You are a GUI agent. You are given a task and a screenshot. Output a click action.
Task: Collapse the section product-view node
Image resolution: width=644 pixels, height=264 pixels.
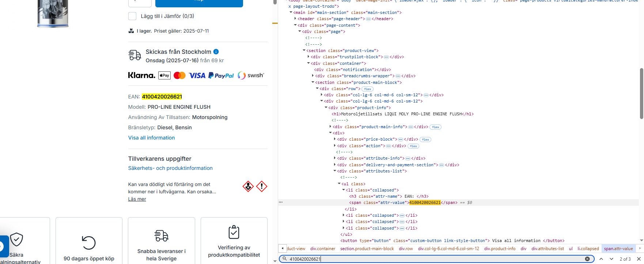pyautogui.click(x=304, y=51)
